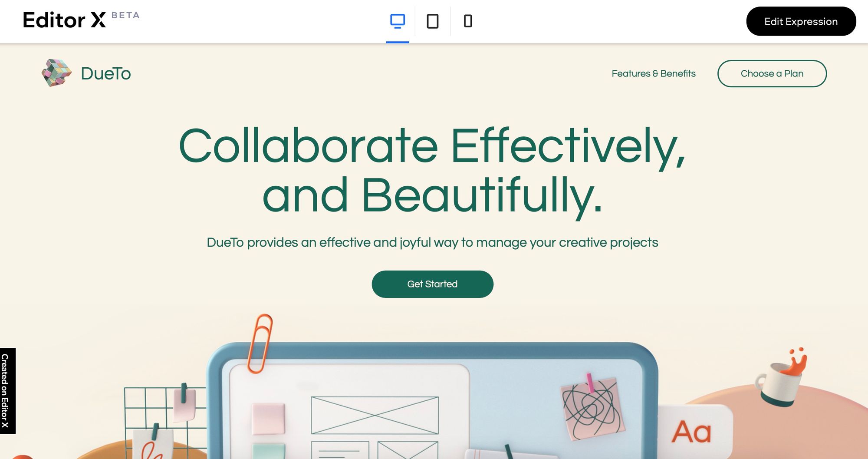The height and width of the screenshot is (459, 868).
Task: Click the Editor X logo
Action: (64, 20)
